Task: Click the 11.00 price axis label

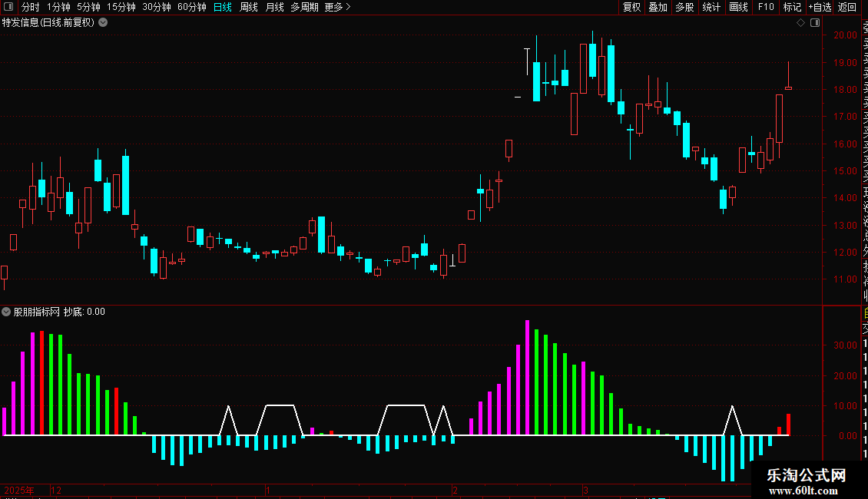Action: [845, 279]
